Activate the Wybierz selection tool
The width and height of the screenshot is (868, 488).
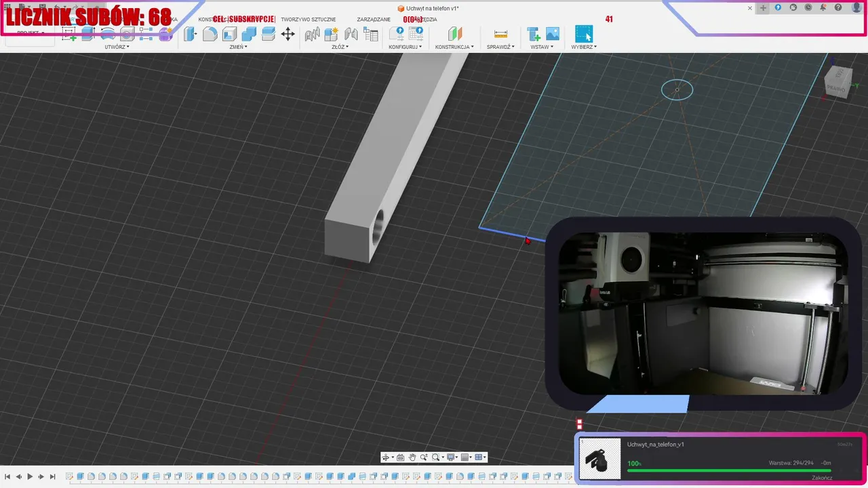click(583, 34)
